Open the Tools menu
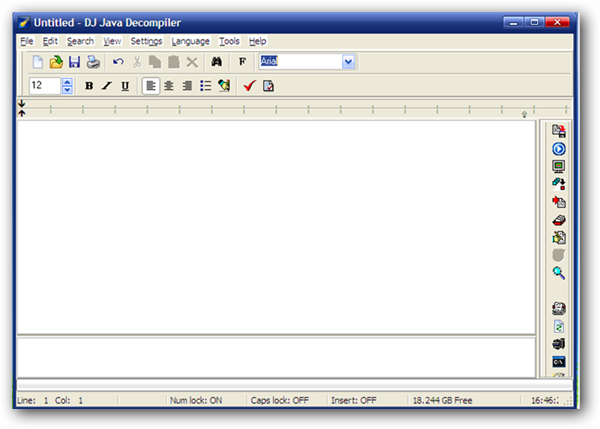600x429 pixels. [229, 41]
